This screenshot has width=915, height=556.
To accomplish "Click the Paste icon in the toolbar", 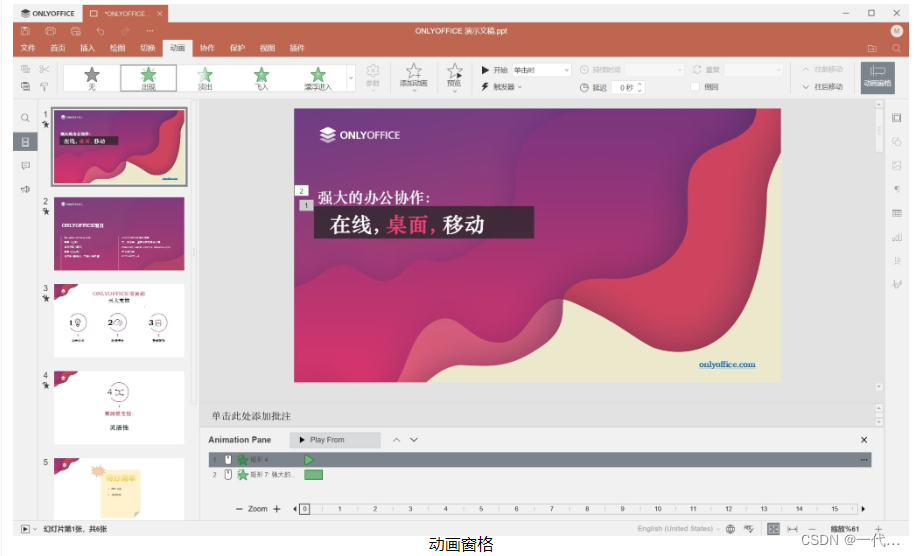I will click(25, 86).
